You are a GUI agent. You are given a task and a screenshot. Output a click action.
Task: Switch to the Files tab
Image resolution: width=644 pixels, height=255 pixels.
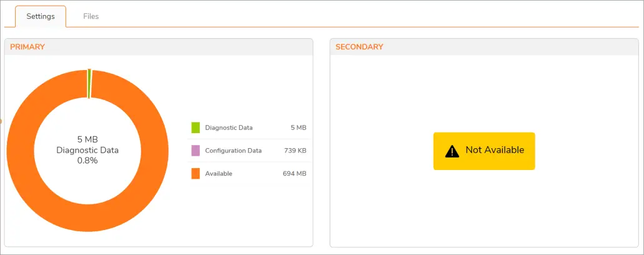91,16
